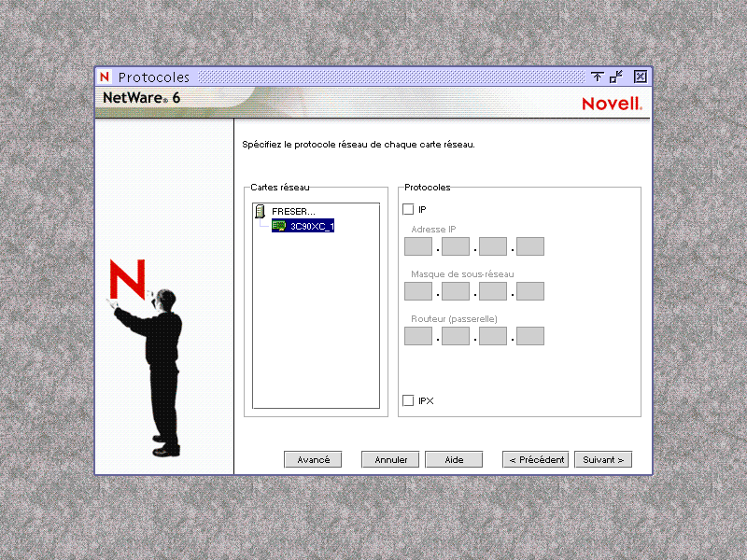
Task: Click the 'Routeur (passerelle)' label
Action: 454,319
